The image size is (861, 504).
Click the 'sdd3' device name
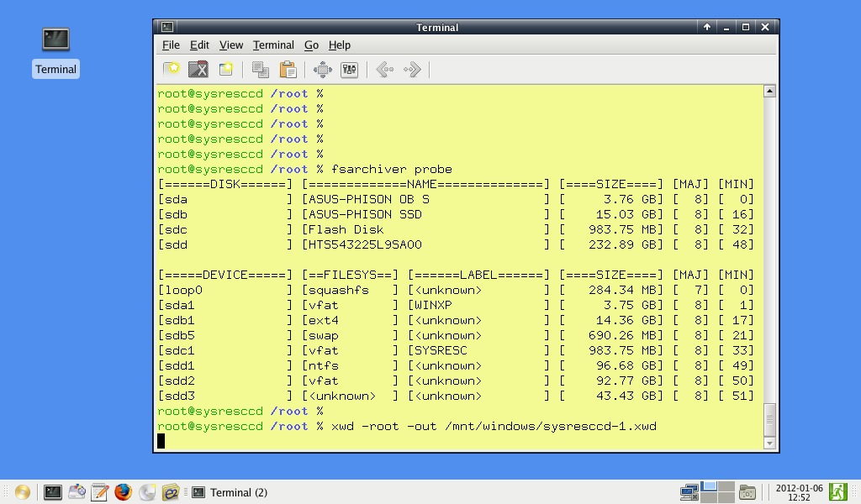(x=180, y=396)
